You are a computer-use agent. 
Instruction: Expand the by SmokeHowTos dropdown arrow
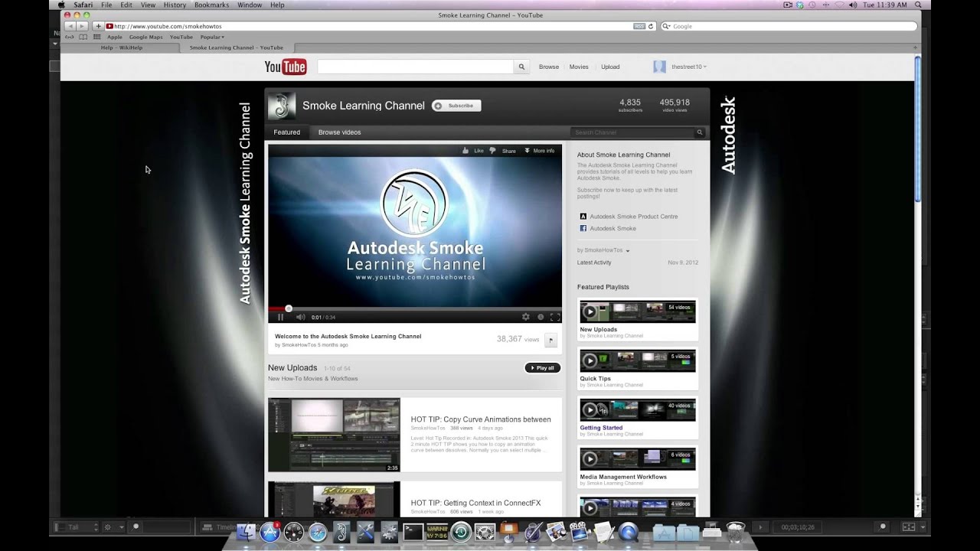[628, 251]
